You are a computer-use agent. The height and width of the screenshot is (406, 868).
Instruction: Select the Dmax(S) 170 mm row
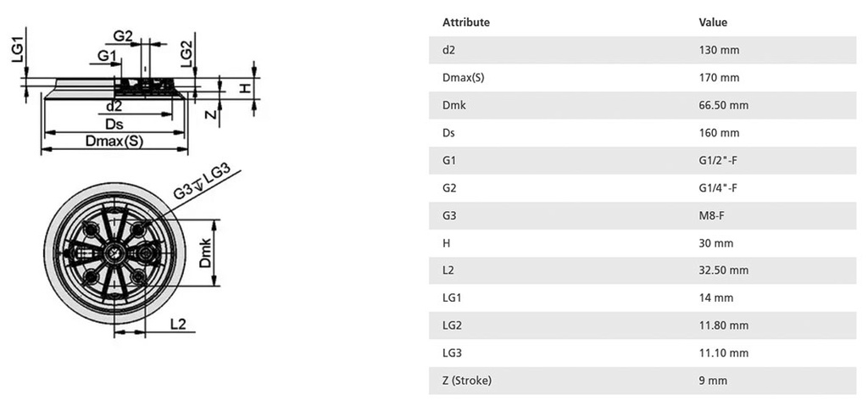coord(643,77)
